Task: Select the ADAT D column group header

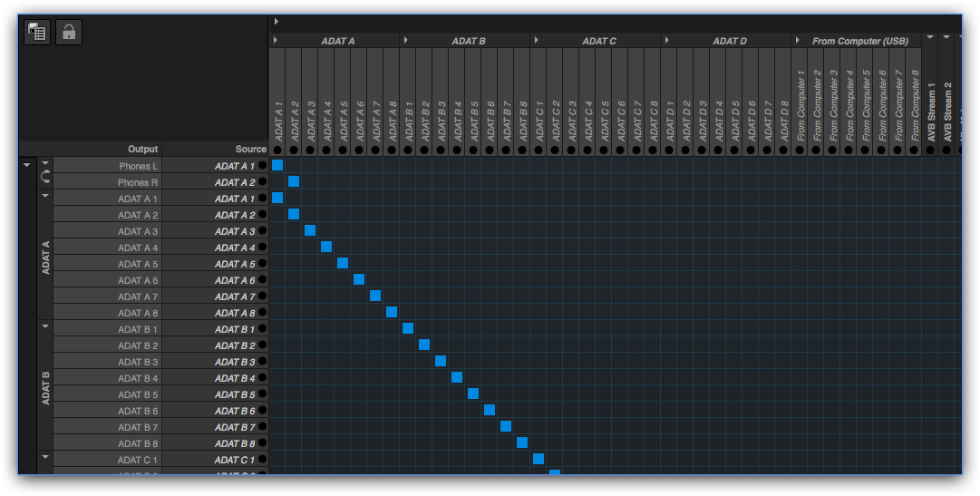Action: point(729,41)
